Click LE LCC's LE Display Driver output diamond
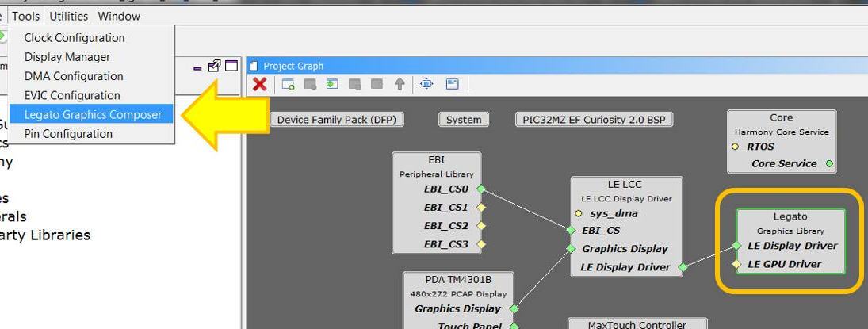The width and height of the screenshot is (868, 329). pos(683,267)
